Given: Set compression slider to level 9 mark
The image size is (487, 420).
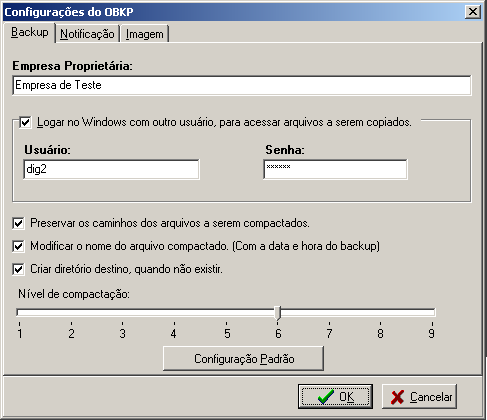Looking at the screenshot, I should (x=432, y=312).
